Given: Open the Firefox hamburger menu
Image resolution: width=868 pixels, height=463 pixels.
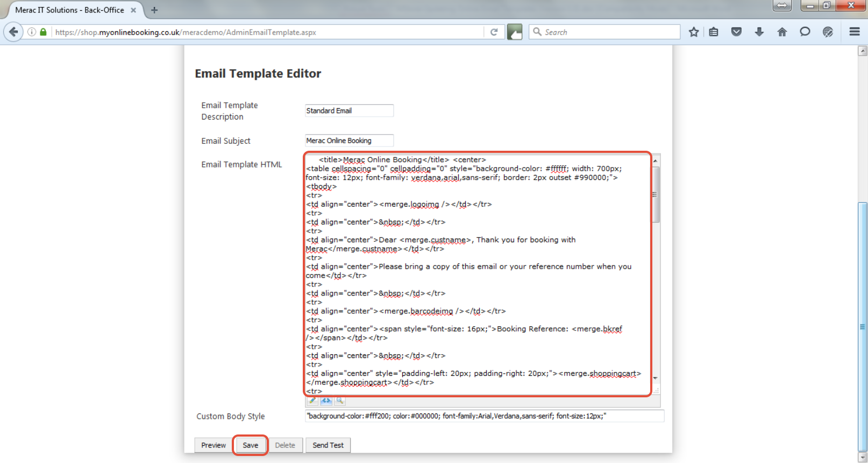Looking at the screenshot, I should coord(855,32).
